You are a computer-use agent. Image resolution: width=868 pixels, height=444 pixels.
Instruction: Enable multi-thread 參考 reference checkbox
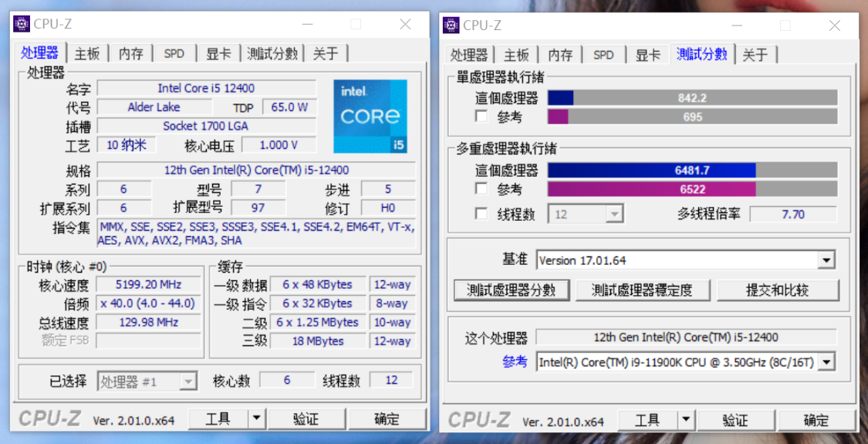(x=481, y=189)
